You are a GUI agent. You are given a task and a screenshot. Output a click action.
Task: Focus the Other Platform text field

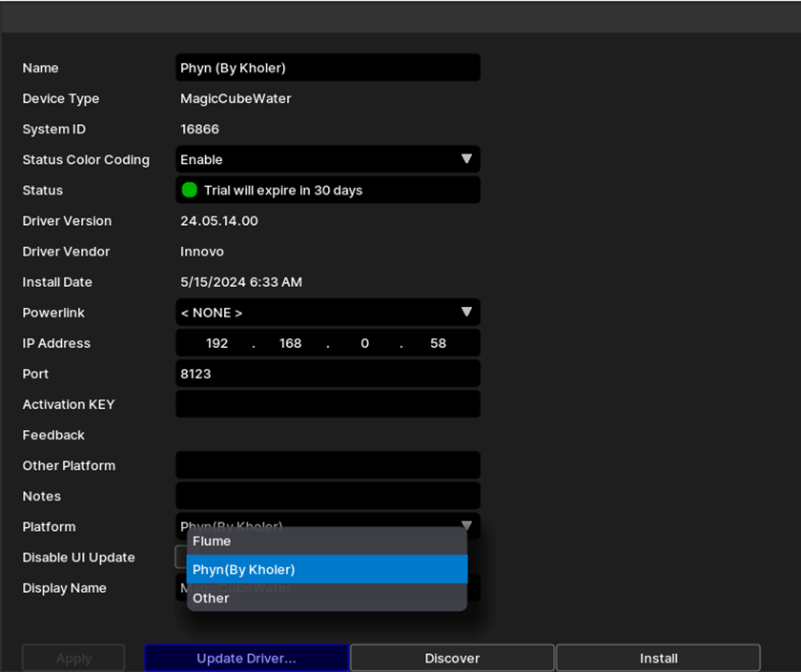[x=327, y=466]
